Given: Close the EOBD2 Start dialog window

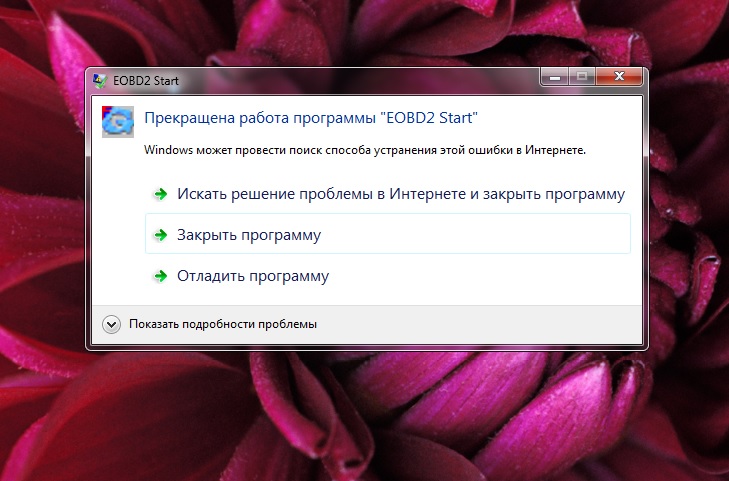Looking at the screenshot, I should click(x=619, y=77).
